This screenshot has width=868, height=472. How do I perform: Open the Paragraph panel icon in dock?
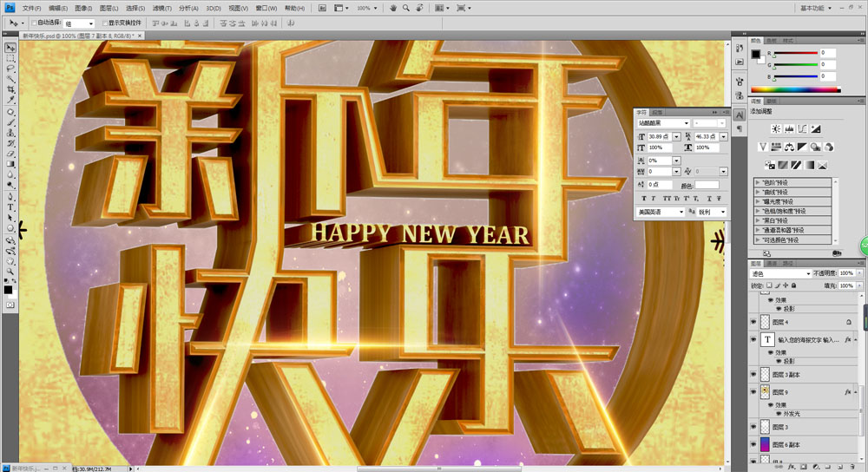pyautogui.click(x=739, y=129)
